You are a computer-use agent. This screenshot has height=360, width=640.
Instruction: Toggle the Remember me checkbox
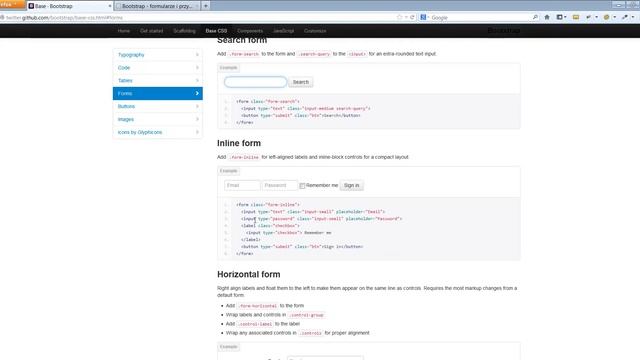pos(302,186)
